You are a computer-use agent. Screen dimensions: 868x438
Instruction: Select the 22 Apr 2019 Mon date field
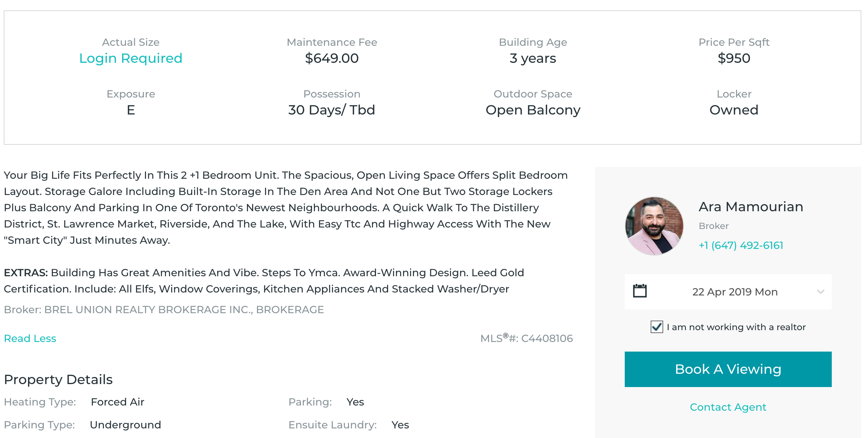[735, 292]
